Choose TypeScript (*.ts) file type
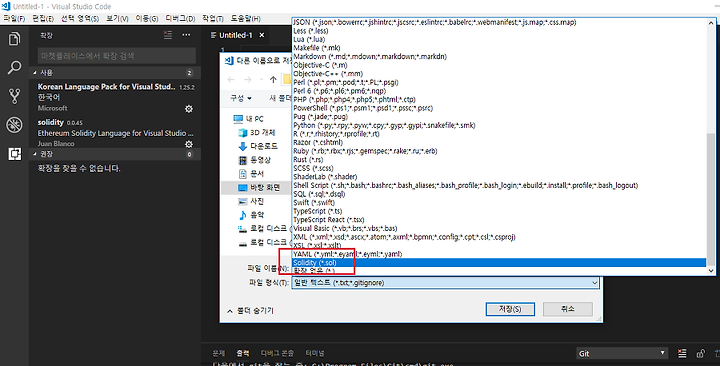This screenshot has height=366, width=720. pos(499,211)
